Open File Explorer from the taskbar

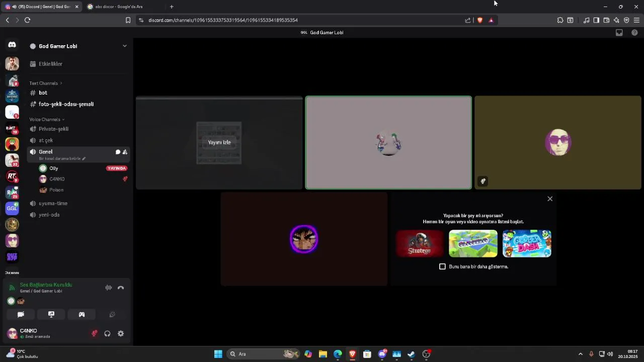click(x=323, y=354)
